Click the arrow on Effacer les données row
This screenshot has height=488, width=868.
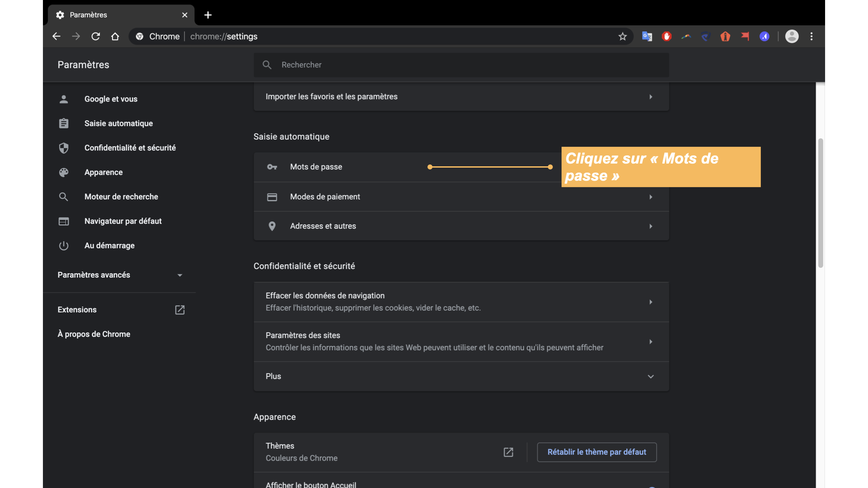651,302
